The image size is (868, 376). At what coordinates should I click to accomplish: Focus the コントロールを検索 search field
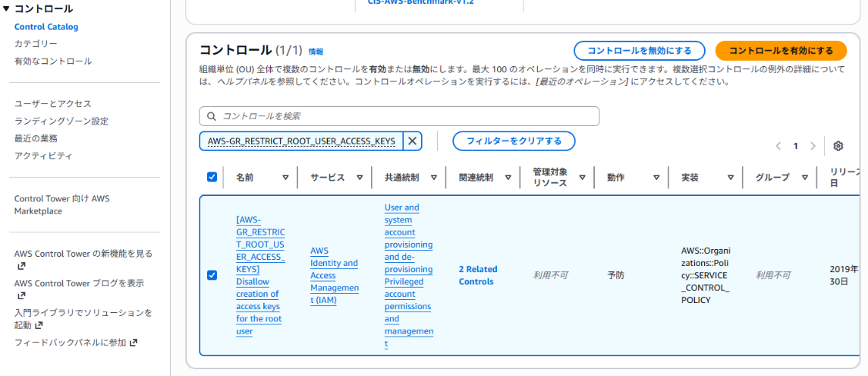(x=399, y=116)
